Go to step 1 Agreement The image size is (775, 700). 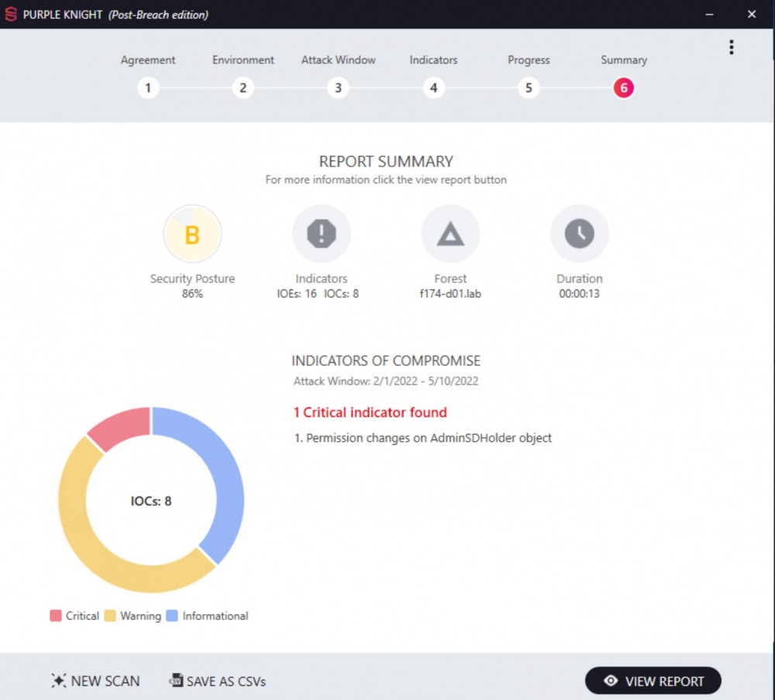pos(148,88)
